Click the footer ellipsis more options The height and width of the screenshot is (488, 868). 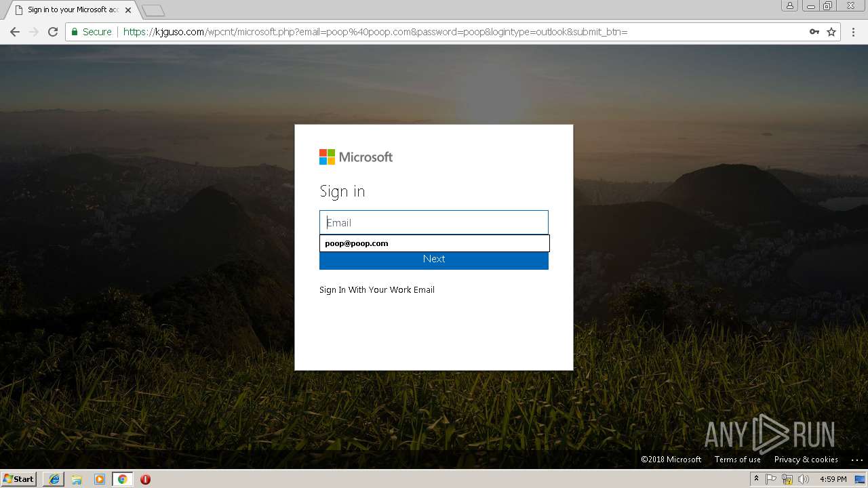pyautogui.click(x=857, y=460)
